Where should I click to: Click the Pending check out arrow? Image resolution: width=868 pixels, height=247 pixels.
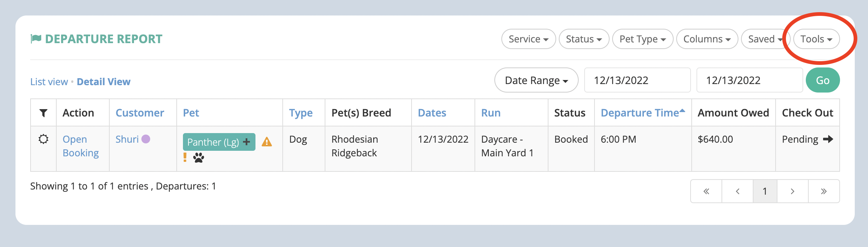coord(828,139)
